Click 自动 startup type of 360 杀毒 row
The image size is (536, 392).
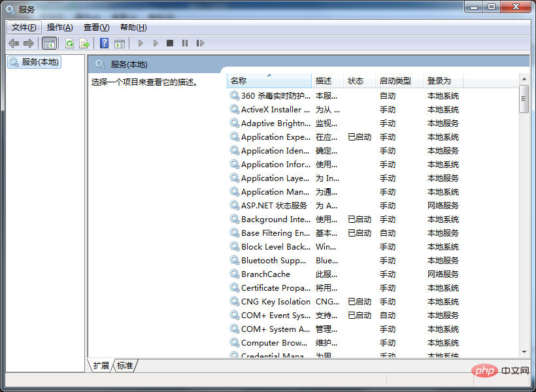[388, 95]
